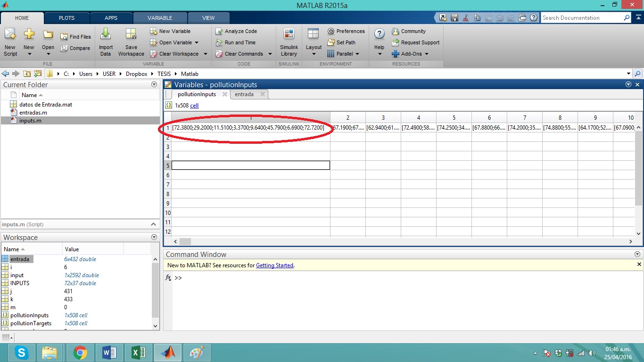Select the pollutionInputs variable tab
The height and width of the screenshot is (362, 644).
pos(197,94)
